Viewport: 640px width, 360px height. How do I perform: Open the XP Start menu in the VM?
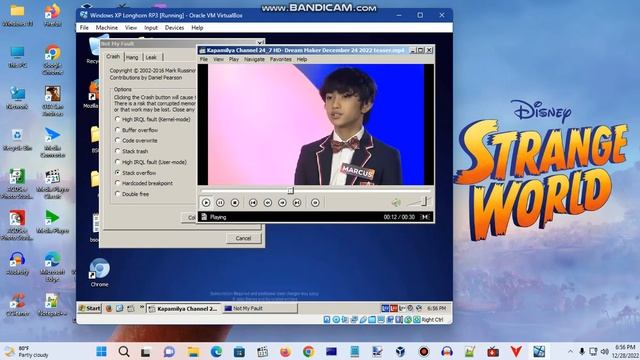pyautogui.click(x=89, y=308)
